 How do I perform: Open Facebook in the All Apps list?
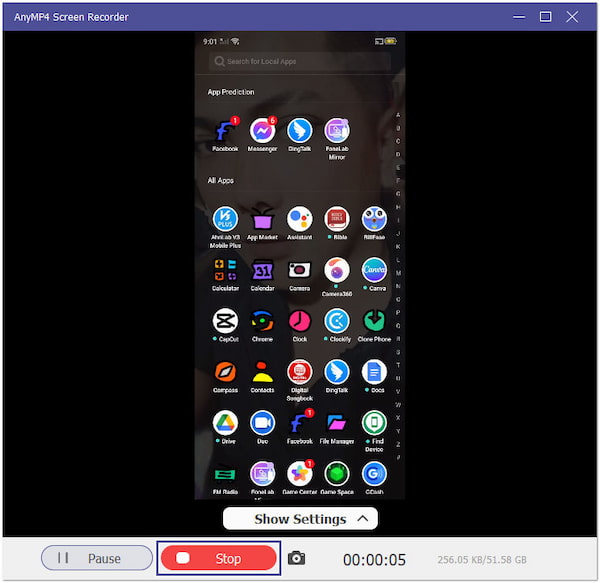click(300, 423)
